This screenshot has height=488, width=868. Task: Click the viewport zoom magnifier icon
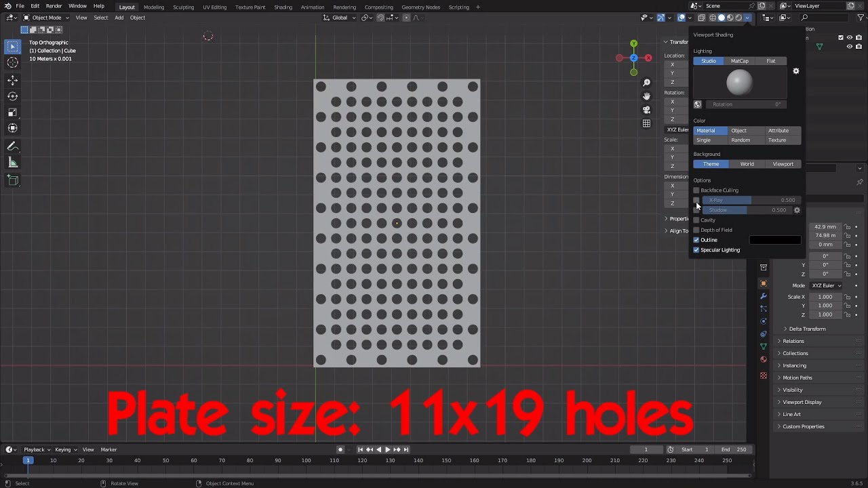(x=646, y=83)
